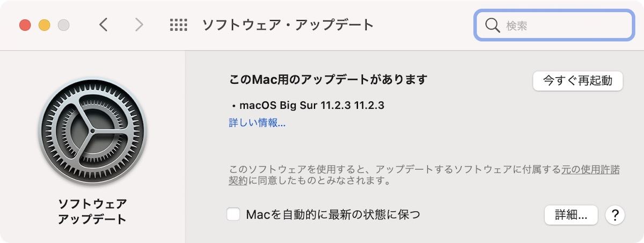Click the forward chevron arrow in toolbar

tap(139, 25)
